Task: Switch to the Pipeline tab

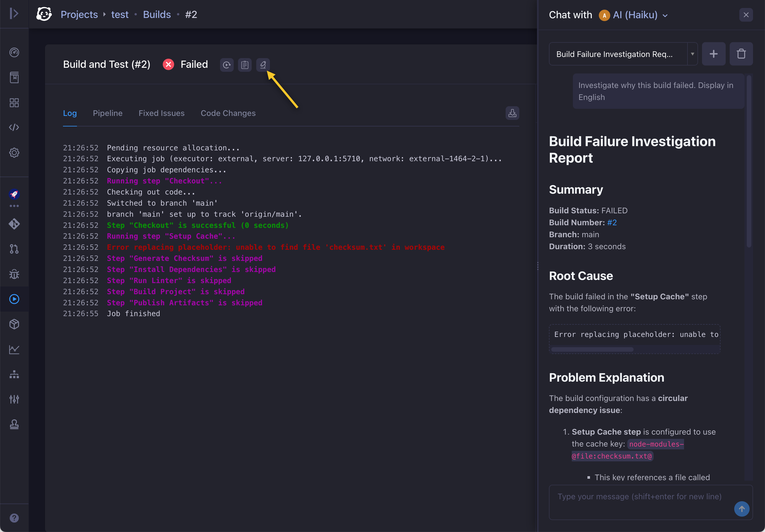Action: [107, 113]
